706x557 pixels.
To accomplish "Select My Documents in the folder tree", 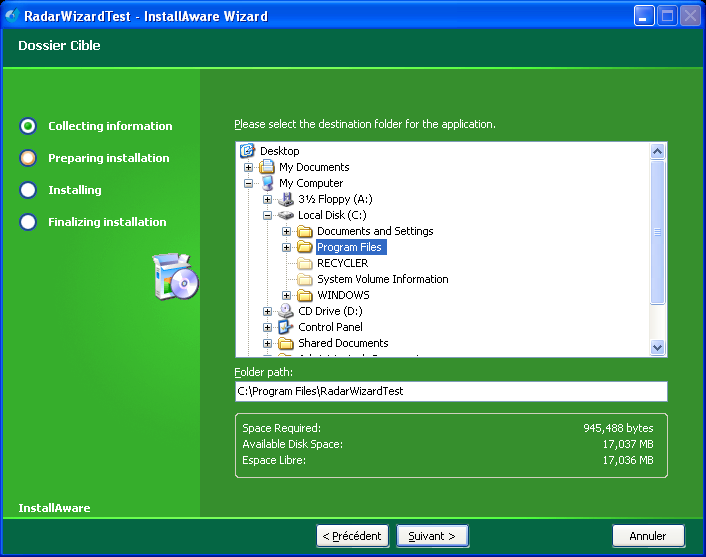I will pyautogui.click(x=314, y=167).
